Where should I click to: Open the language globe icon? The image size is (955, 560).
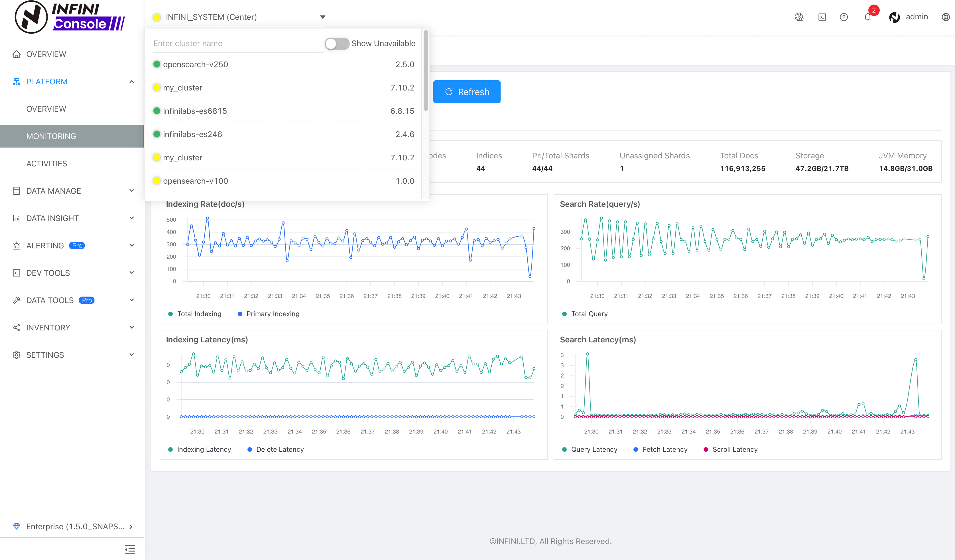946,17
